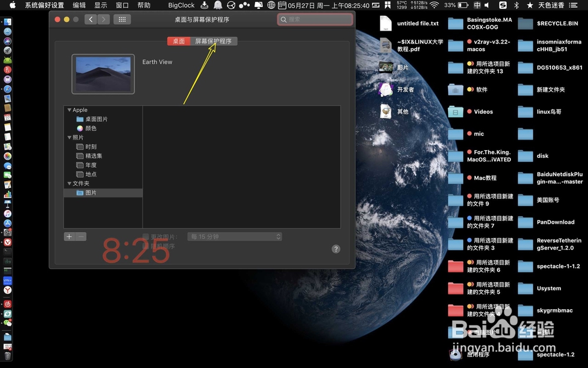Click volume speaker icon in menu bar

[x=487, y=5]
